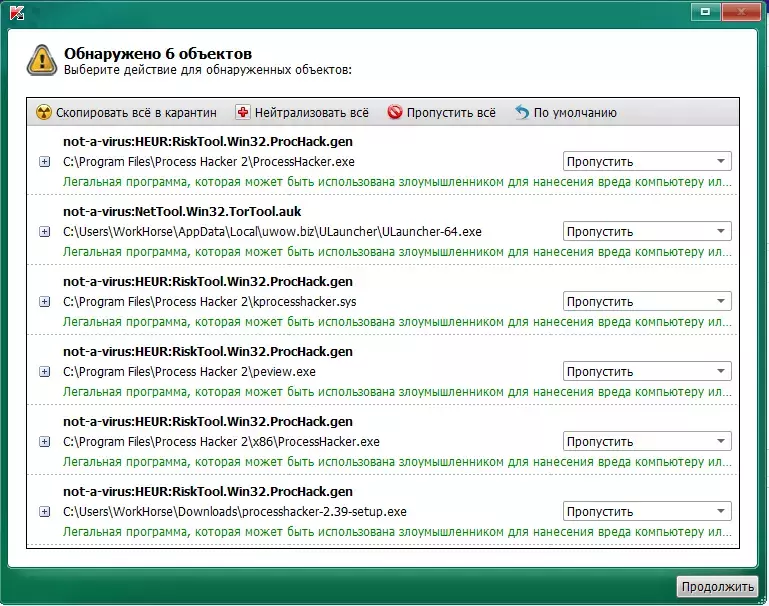Click path ending processhacker-2.39-setup.exe

point(235,512)
